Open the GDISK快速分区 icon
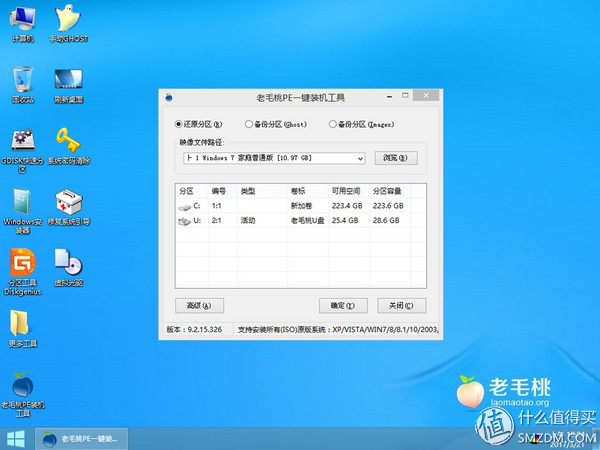Image resolution: width=600 pixels, height=450 pixels. click(x=23, y=151)
